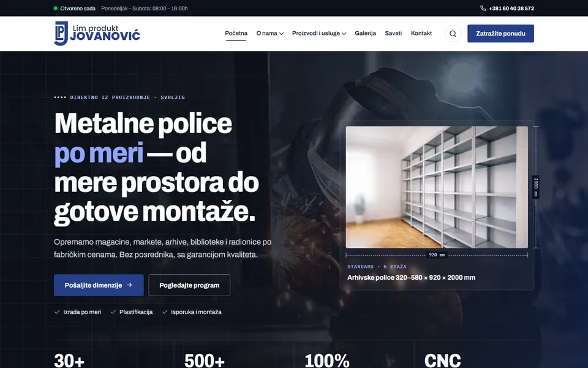This screenshot has height=368, width=588.
Task: Click the 'Pošaljite dimenzije' button
Action: point(99,285)
